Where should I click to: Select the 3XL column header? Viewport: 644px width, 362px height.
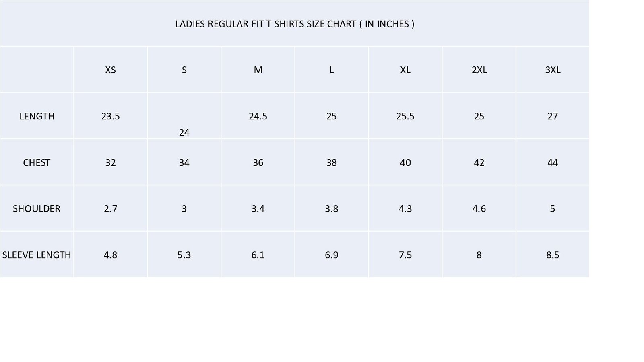pyautogui.click(x=553, y=70)
